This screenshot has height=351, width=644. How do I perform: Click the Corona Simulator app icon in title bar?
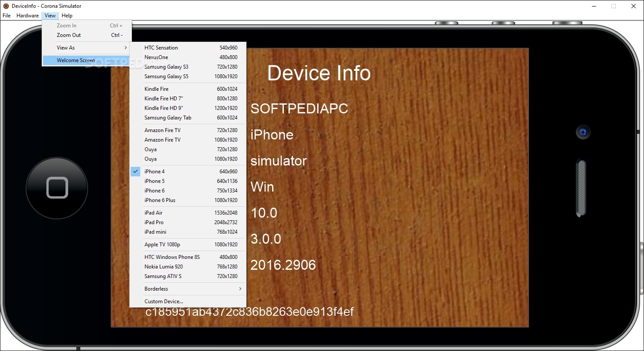click(x=6, y=6)
